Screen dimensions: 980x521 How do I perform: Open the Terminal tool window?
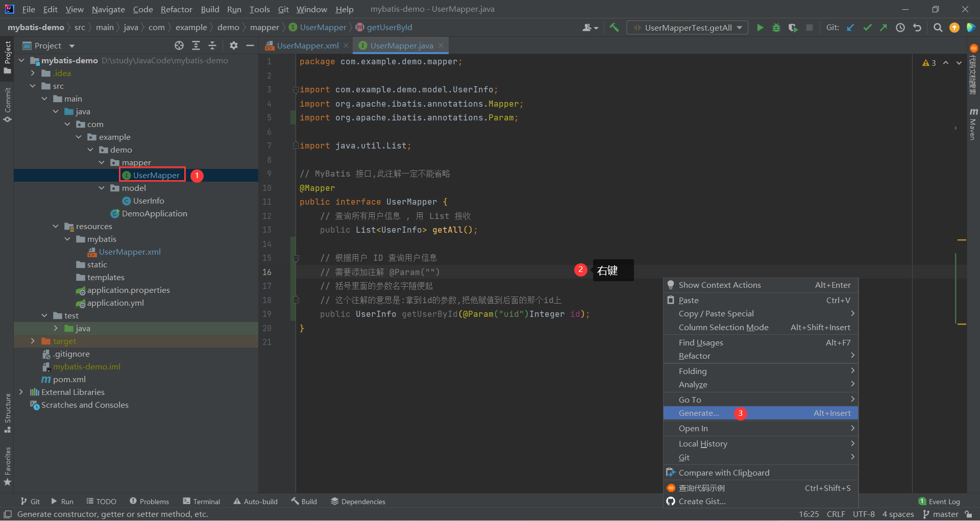(202, 502)
